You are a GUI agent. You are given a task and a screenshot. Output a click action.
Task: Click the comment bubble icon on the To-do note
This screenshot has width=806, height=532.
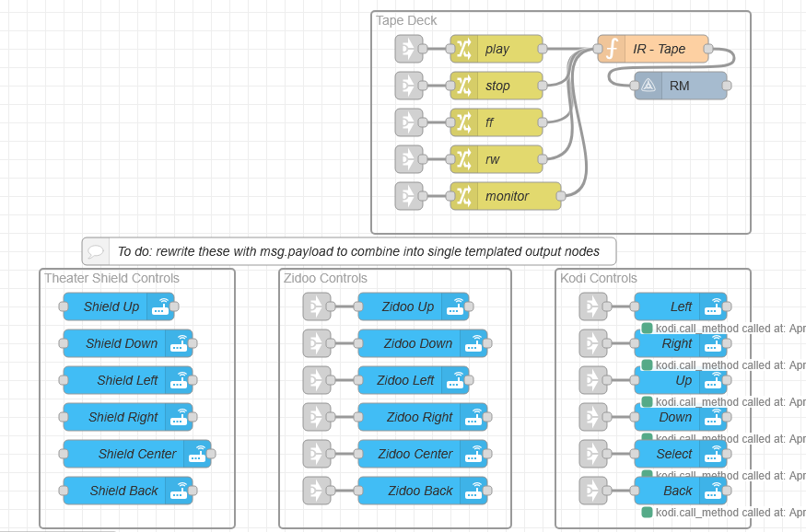tap(95, 251)
